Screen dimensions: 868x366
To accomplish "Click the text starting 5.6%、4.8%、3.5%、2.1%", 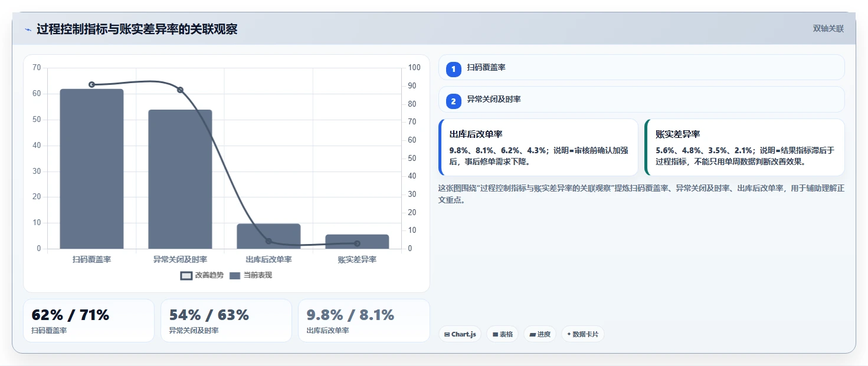I will coord(745,156).
